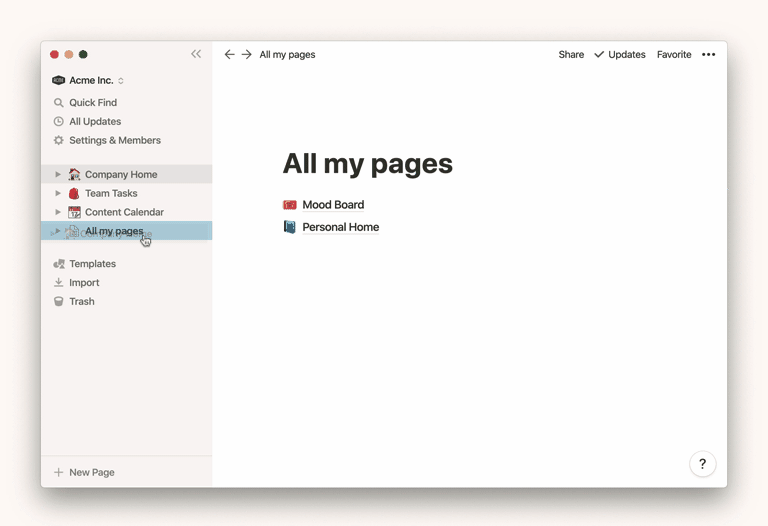This screenshot has height=526, width=768.
Task: Click the Content Calendar icon in sidebar
Action: 74,212
